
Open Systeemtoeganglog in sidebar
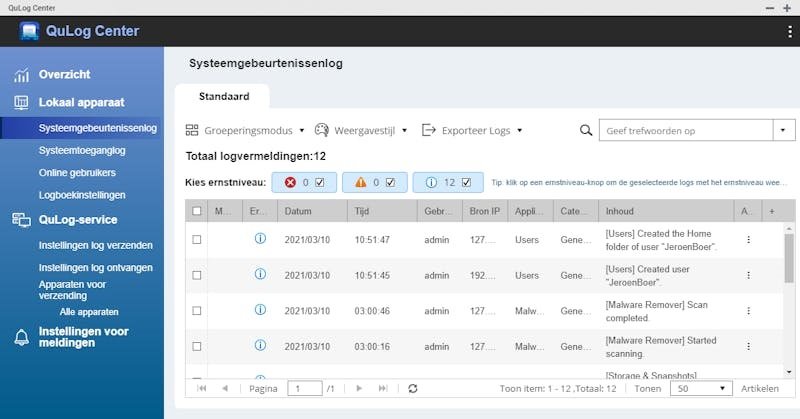click(82, 151)
